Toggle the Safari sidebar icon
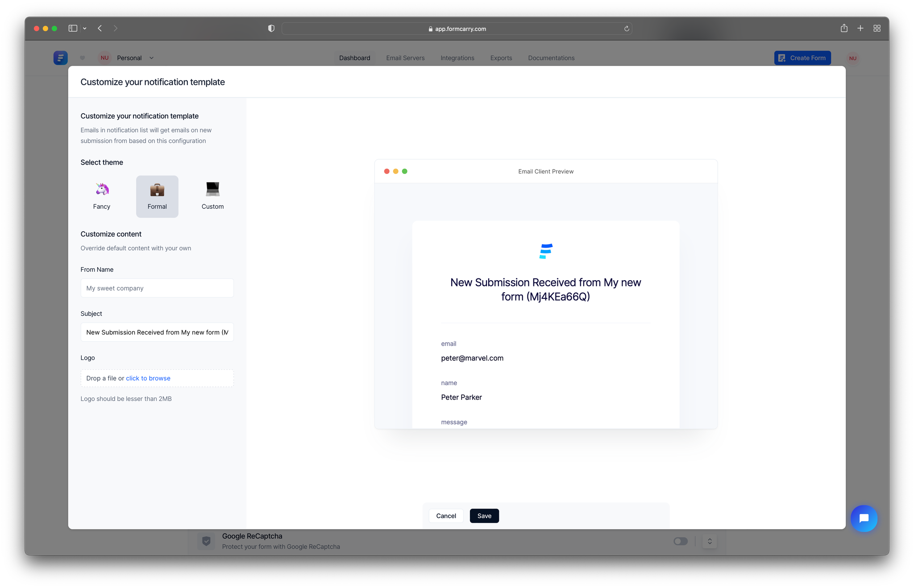 click(x=72, y=28)
